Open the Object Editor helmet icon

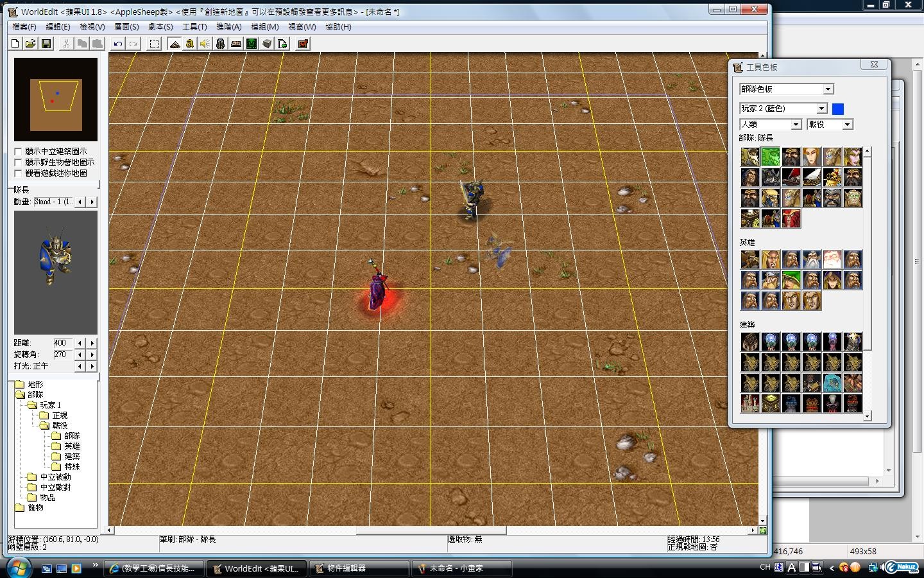[x=220, y=44]
